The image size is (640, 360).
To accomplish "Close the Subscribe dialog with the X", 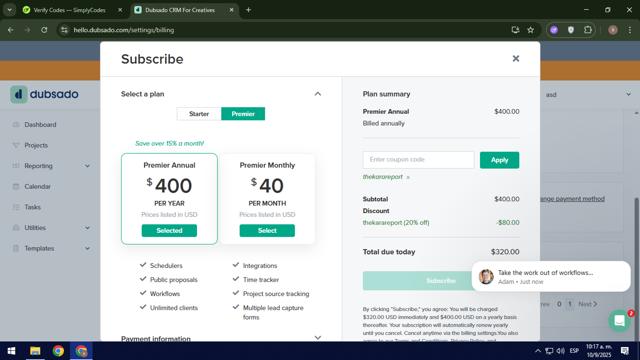I will click(x=516, y=59).
